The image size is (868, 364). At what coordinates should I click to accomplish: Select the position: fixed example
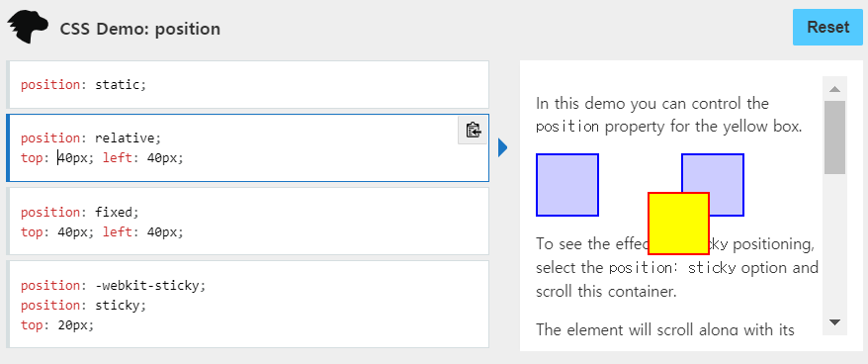(x=247, y=222)
